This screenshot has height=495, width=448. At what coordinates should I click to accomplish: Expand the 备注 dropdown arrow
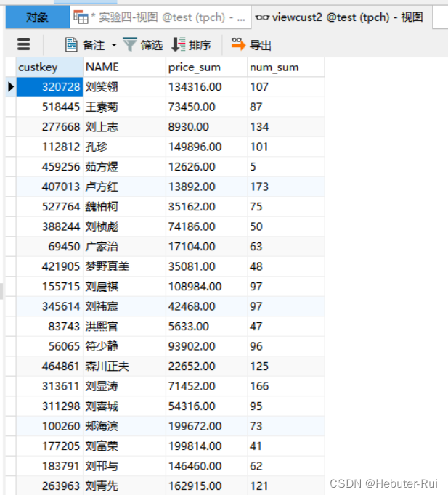114,46
